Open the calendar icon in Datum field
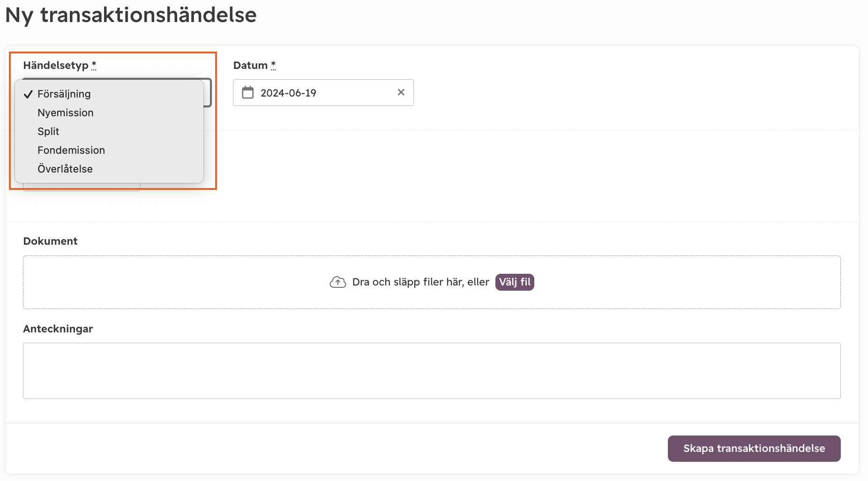 (x=247, y=92)
